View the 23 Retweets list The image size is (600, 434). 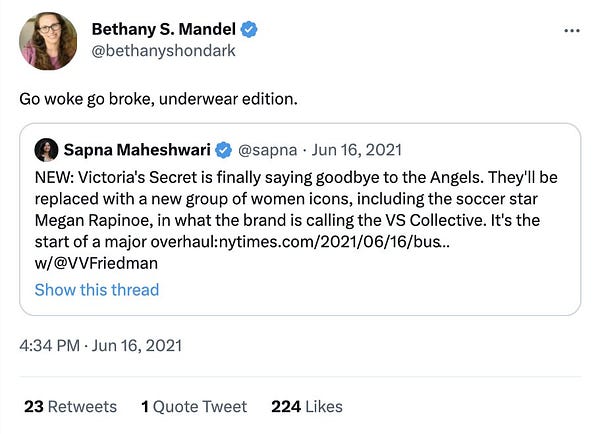(70, 406)
